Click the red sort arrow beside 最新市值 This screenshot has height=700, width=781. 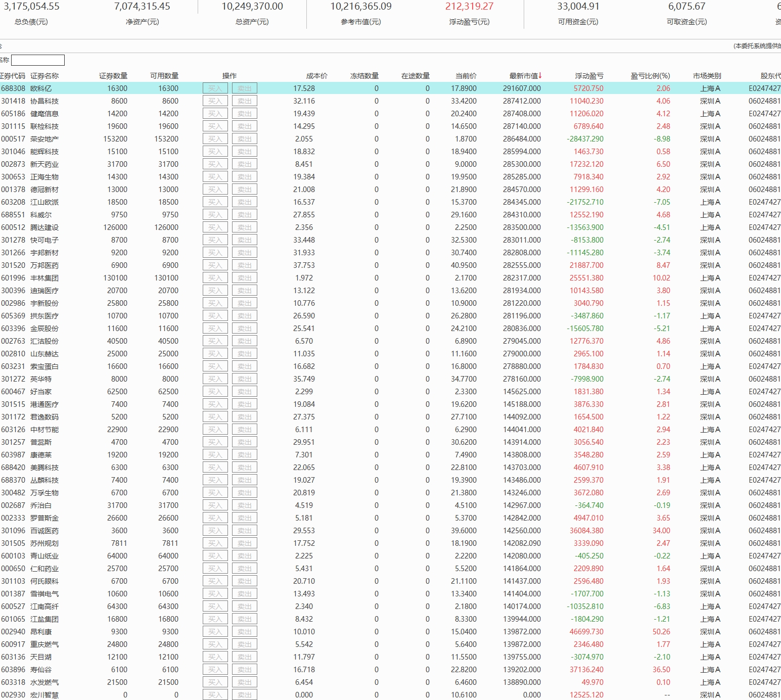point(540,76)
